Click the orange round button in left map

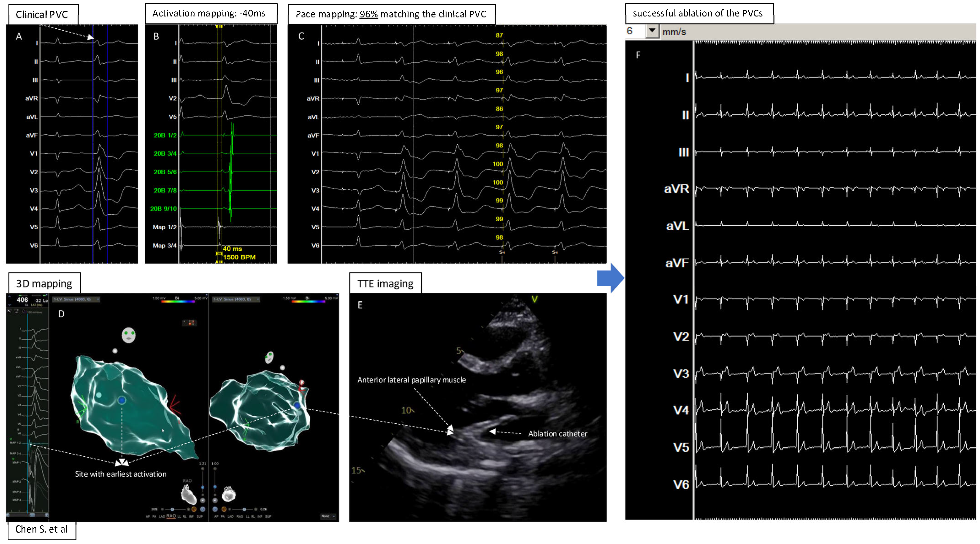[194, 509]
